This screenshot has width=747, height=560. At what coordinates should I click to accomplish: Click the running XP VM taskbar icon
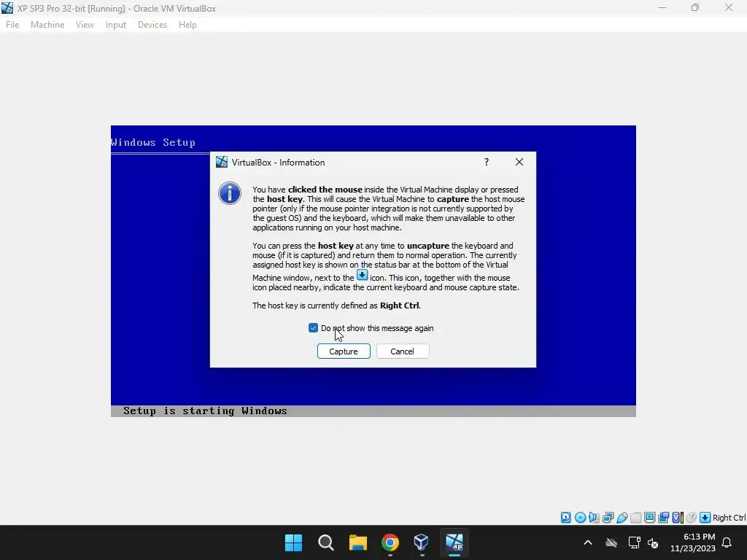[454, 542]
